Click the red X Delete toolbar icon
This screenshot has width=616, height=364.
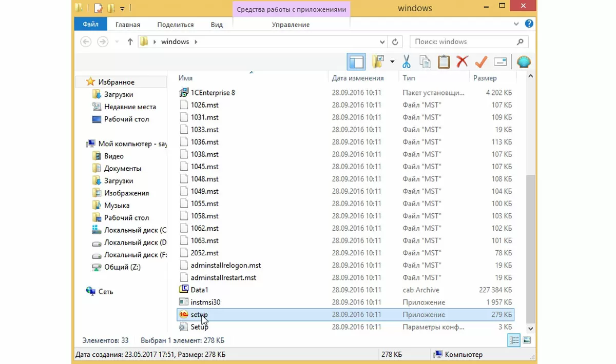pos(462,62)
